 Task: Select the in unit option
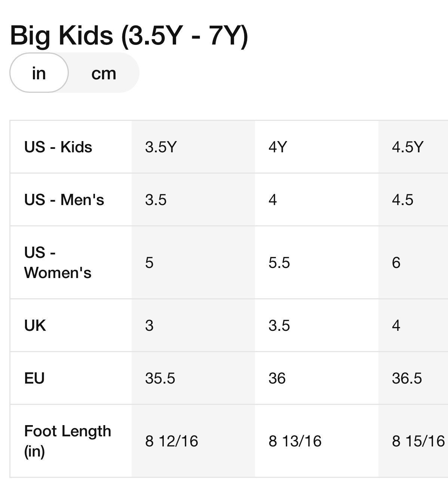(39, 73)
